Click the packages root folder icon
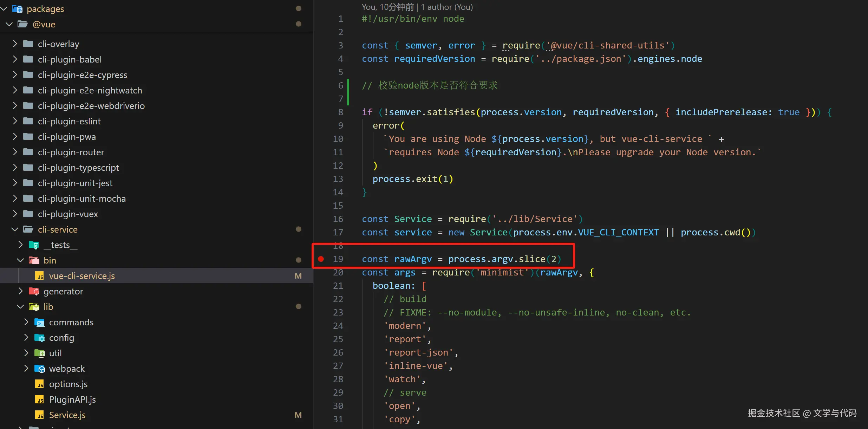This screenshot has height=429, width=868. pyautogui.click(x=17, y=9)
